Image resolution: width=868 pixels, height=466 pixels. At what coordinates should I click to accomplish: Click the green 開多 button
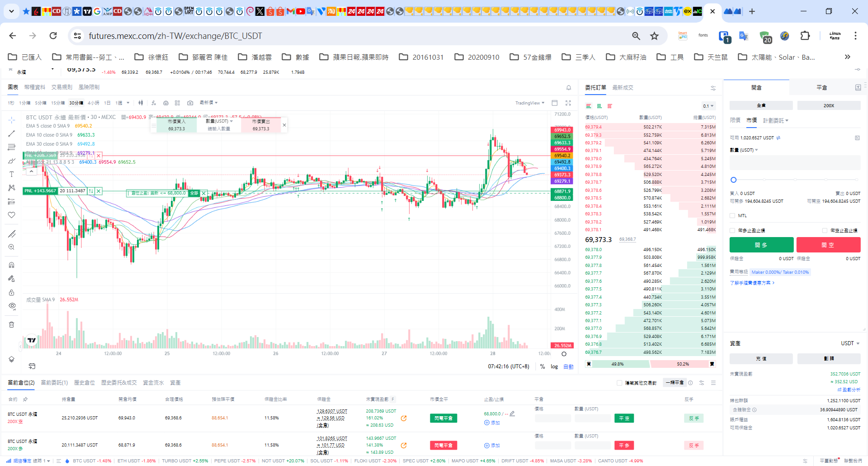[x=761, y=245]
